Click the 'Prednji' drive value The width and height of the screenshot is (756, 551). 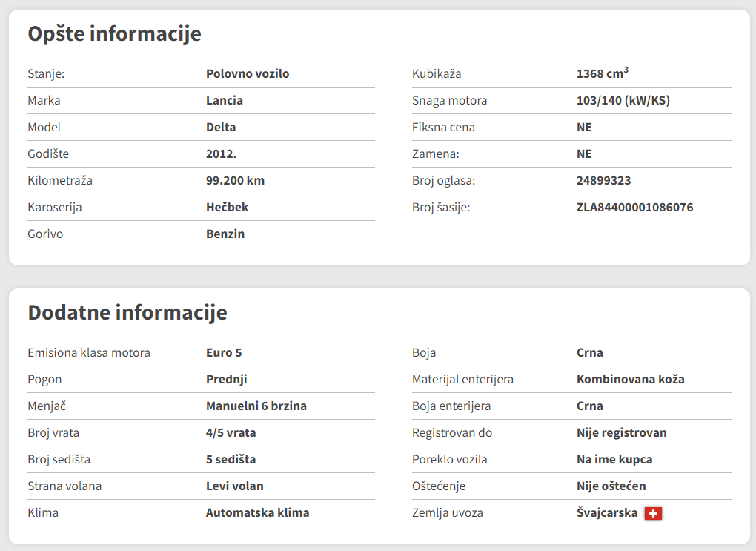[227, 379]
